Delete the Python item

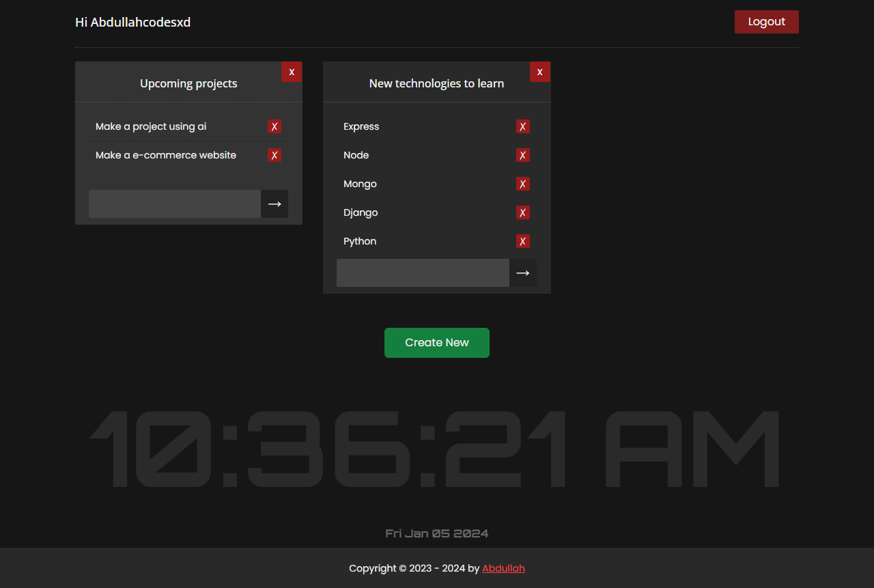click(522, 241)
